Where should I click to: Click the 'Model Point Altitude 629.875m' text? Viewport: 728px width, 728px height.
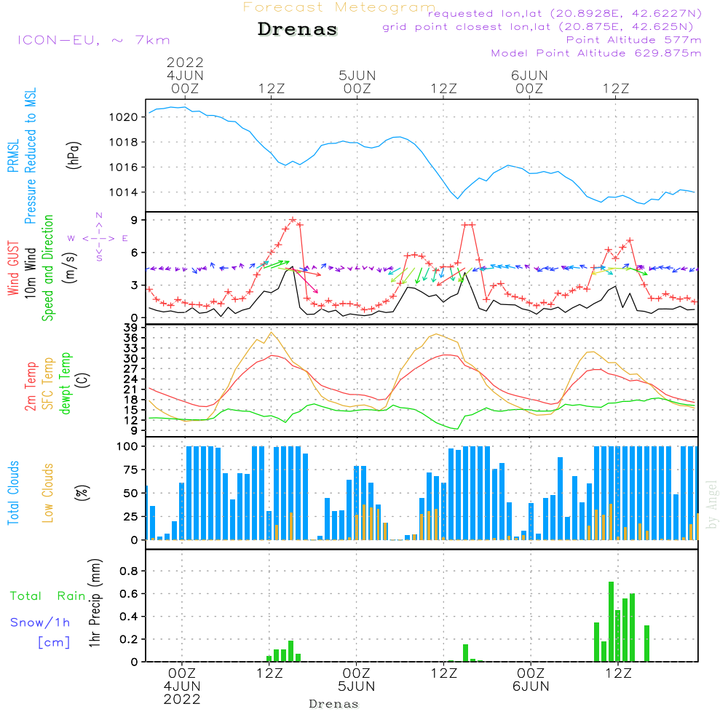(596, 53)
